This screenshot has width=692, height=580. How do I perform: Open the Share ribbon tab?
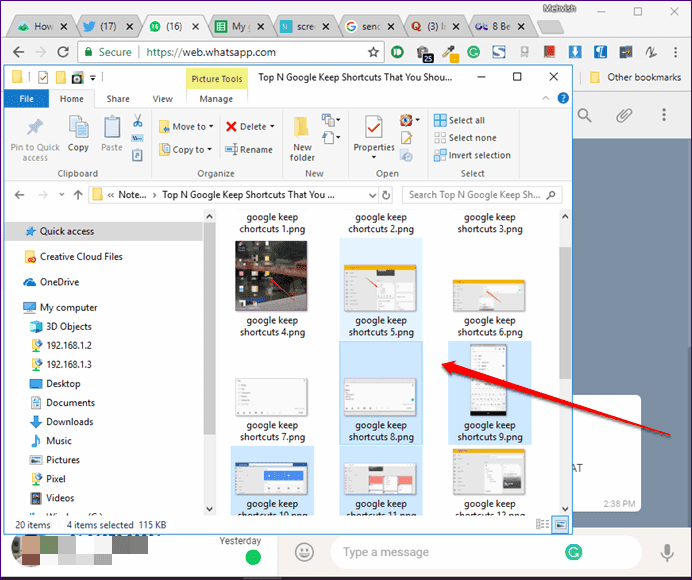click(118, 99)
